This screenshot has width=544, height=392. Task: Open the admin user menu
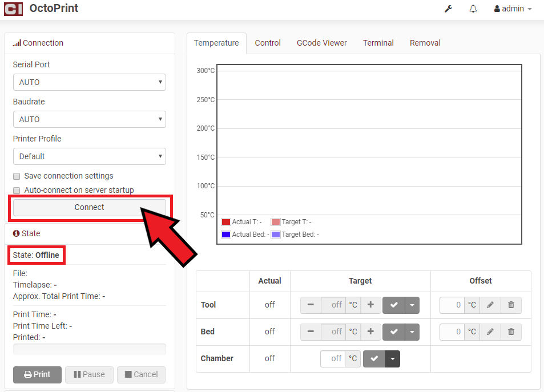click(513, 9)
